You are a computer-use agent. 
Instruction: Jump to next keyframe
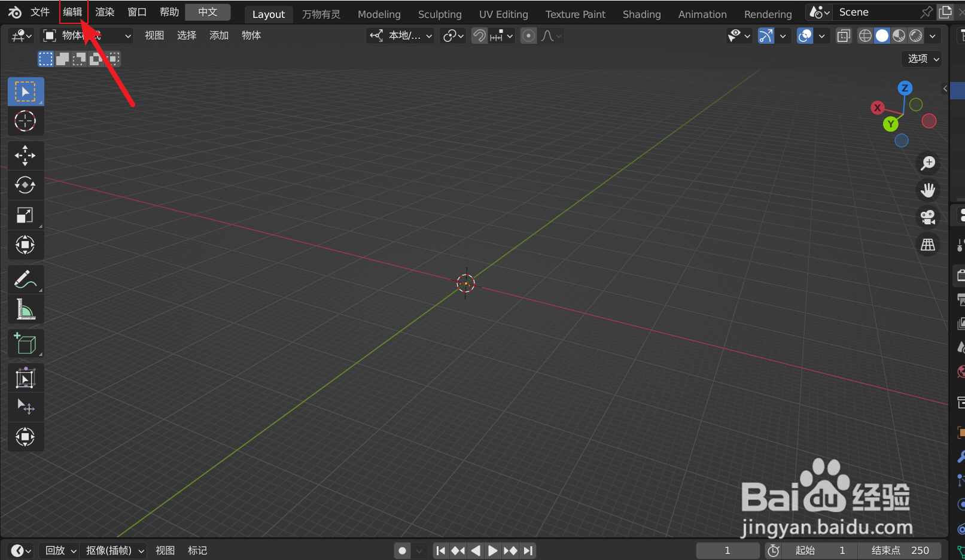click(x=510, y=550)
